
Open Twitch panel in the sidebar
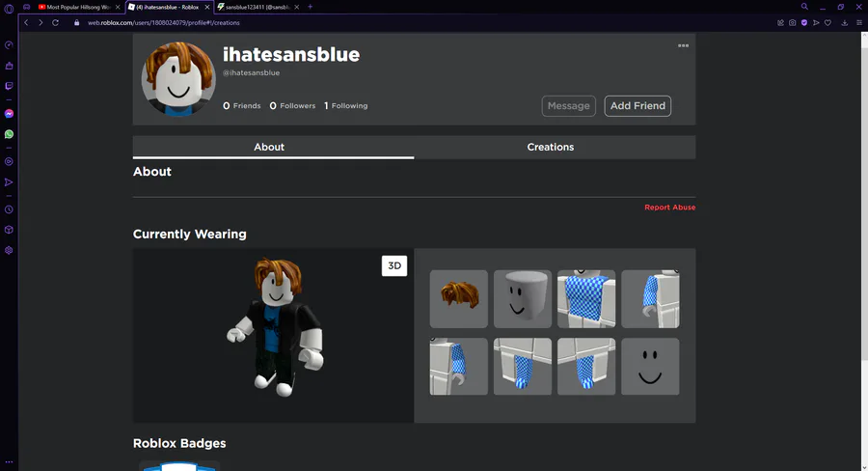(x=9, y=86)
